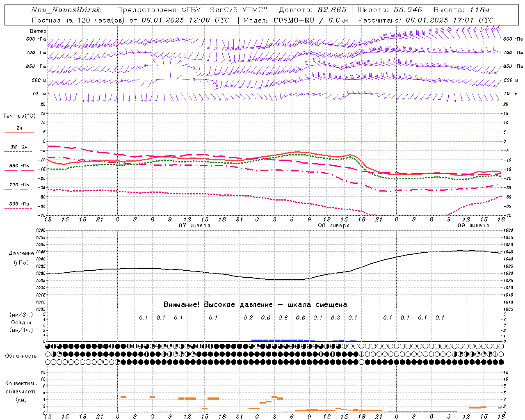Click the (мм/1ч.) precipitation unit label
Screen dimensions: 525x420
(21, 330)
